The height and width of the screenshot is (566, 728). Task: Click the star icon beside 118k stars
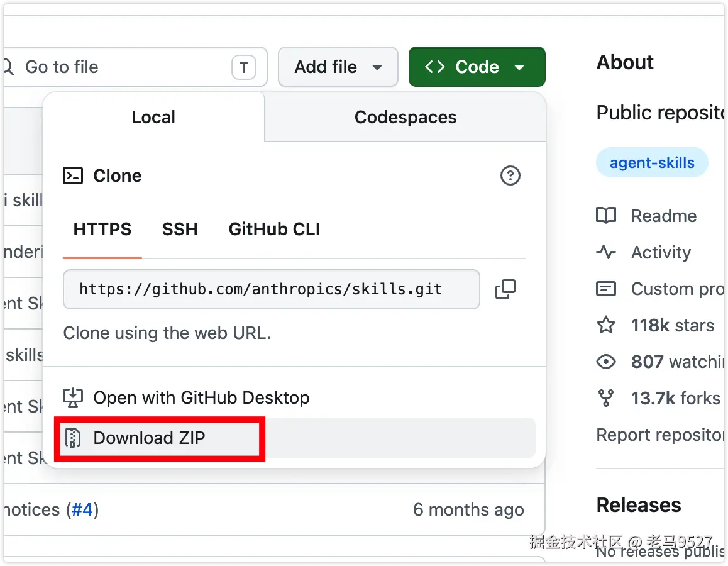pyautogui.click(x=606, y=325)
